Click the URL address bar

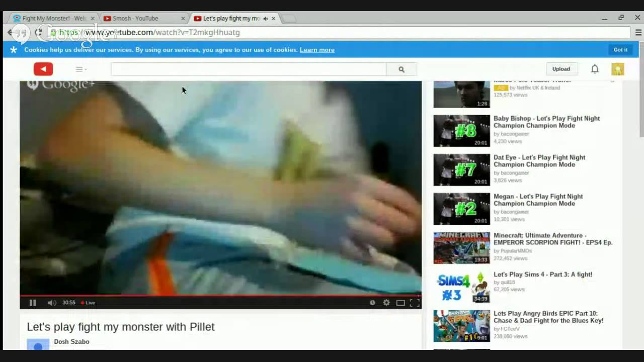pyautogui.click(x=337, y=32)
